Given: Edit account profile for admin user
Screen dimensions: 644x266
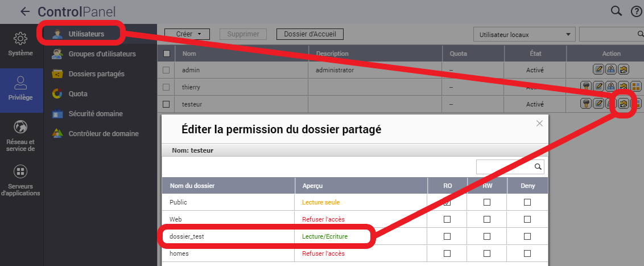Looking at the screenshot, I should pyautogui.click(x=598, y=69).
